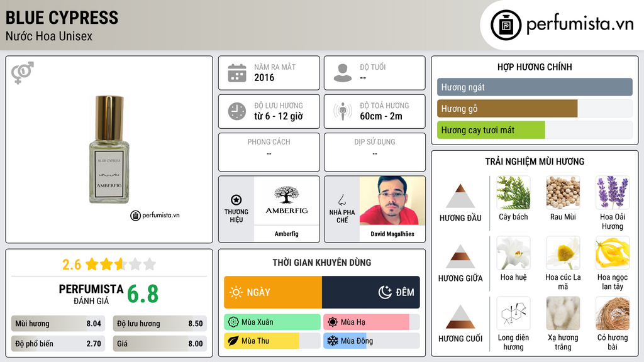Viewport: 644px width, 362px height.
Task: Click the Hợp hương chính heading
Action: tap(535, 67)
